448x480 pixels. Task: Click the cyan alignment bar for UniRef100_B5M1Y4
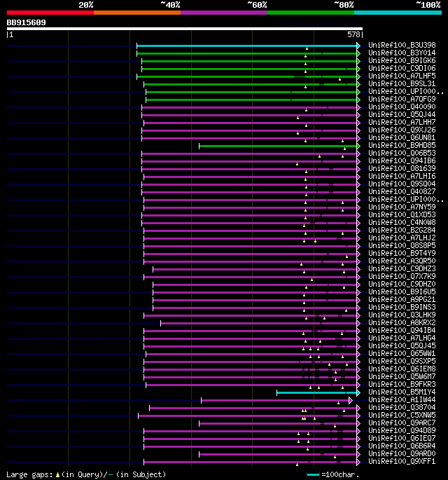[x=317, y=392]
